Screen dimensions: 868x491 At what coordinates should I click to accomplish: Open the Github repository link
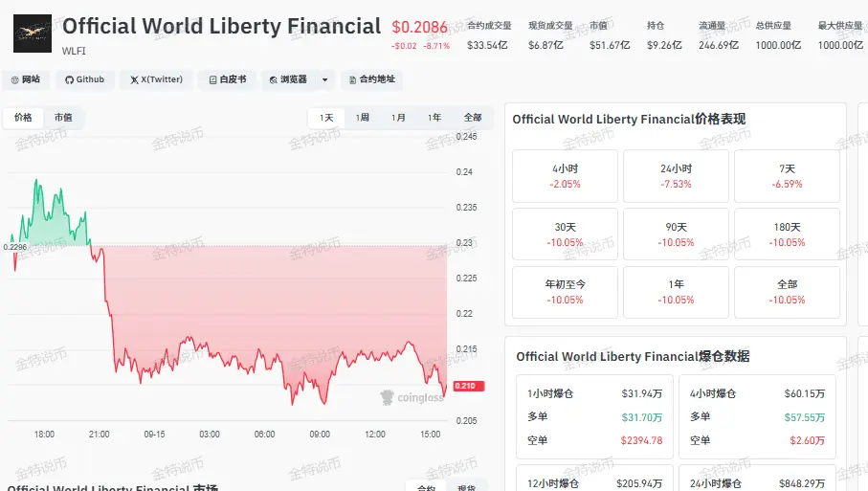[x=85, y=79]
